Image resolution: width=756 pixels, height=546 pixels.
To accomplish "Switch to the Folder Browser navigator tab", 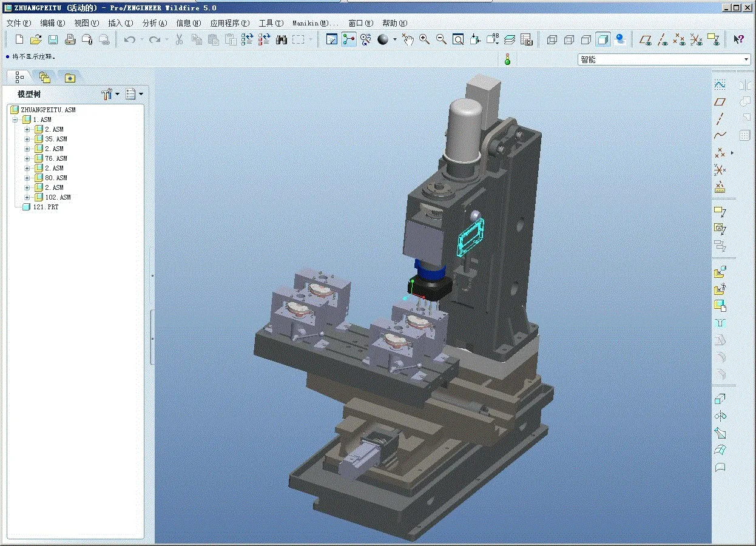I will (44, 77).
